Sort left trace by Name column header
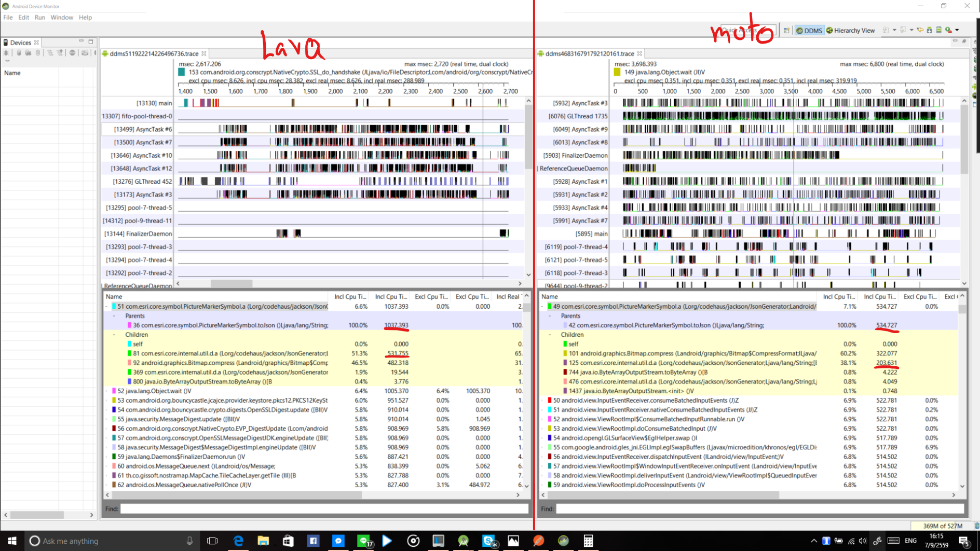 click(x=215, y=297)
